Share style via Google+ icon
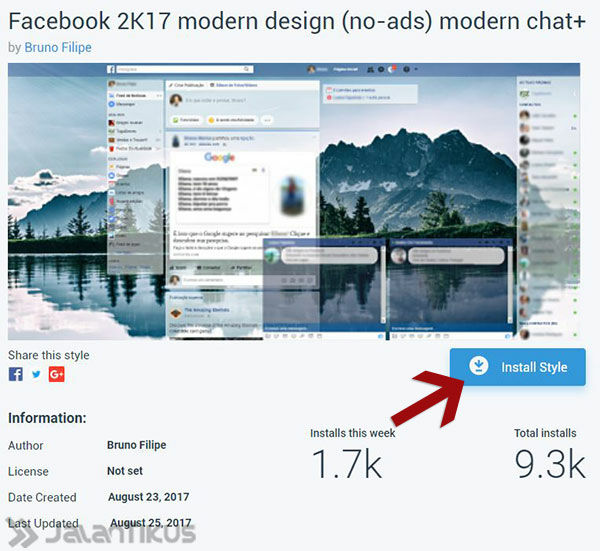Screen dimensions: 600x551 coord(57,374)
